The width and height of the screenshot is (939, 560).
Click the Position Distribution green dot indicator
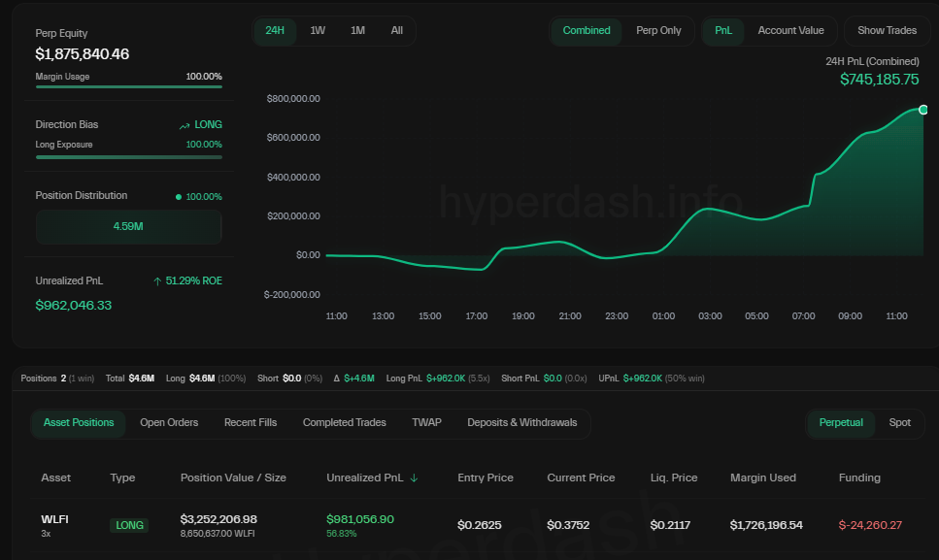(179, 197)
